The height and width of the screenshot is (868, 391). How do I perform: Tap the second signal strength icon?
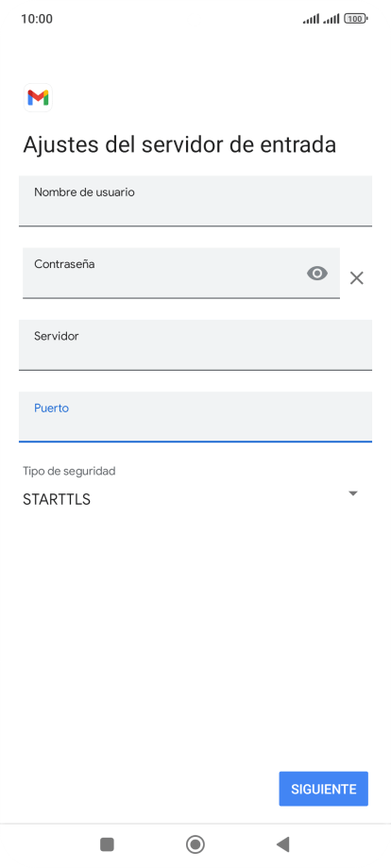[331, 20]
